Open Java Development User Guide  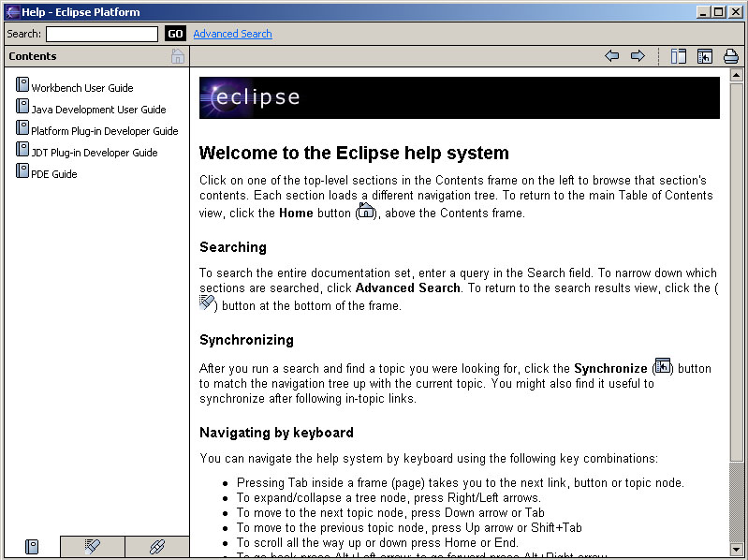(x=98, y=110)
